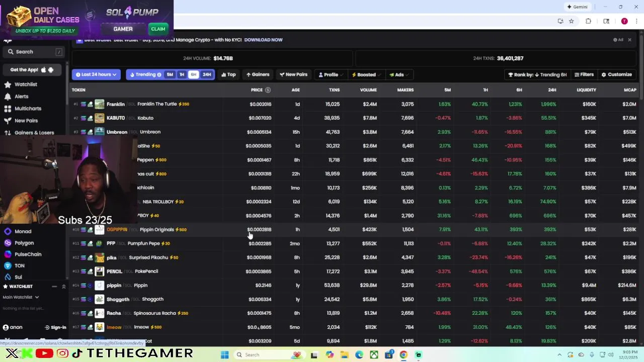
Task: Open Chrome from the taskbar
Action: point(404,354)
